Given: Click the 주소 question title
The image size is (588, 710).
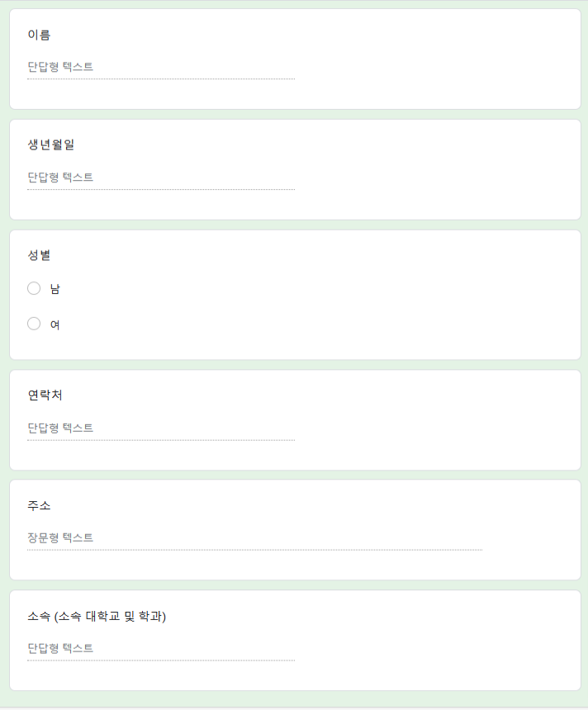Looking at the screenshot, I should click(39, 505).
